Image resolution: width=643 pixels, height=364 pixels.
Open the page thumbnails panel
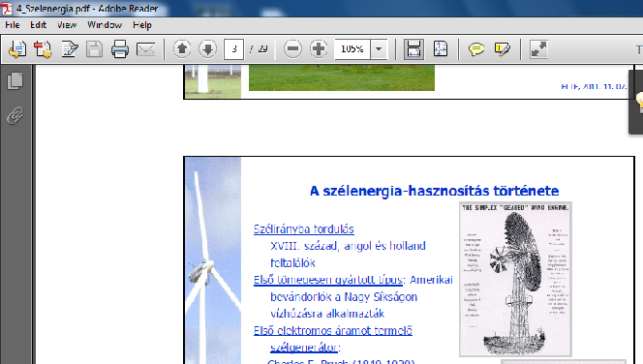pyautogui.click(x=15, y=80)
